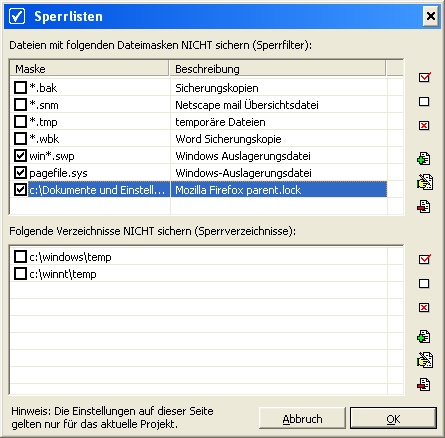Click the Abbruch button
This screenshot has height=438, width=445.
coord(302,418)
